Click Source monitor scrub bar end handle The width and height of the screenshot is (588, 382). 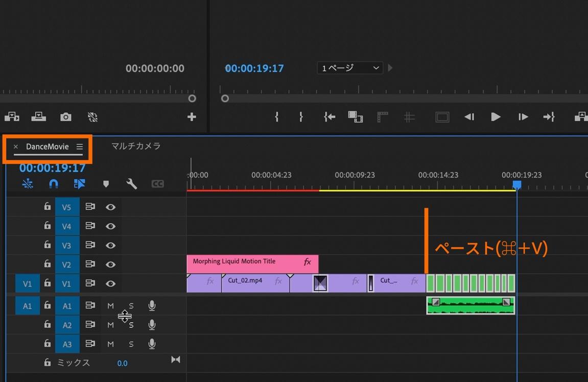(192, 99)
